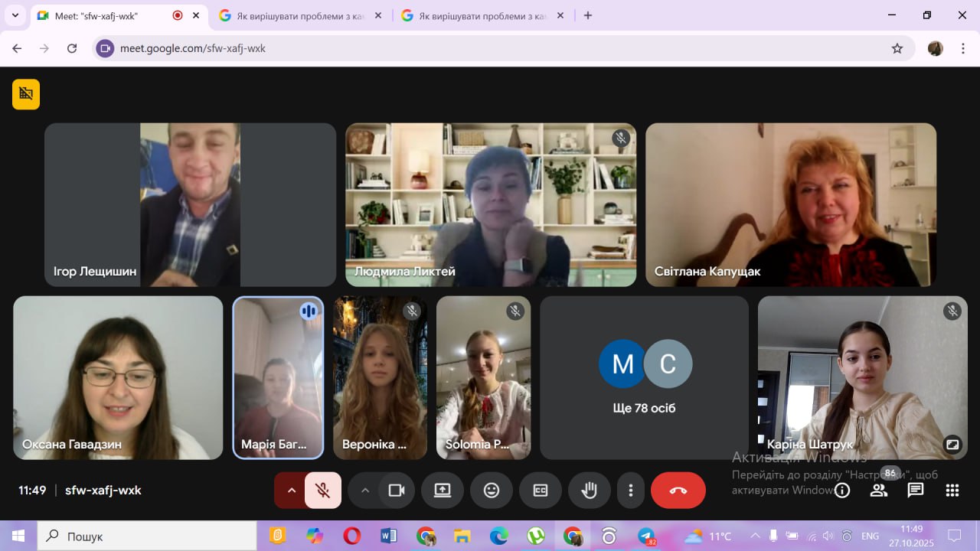Expand audio settings arrow beside microphone
The width and height of the screenshot is (980, 551).
point(291,491)
